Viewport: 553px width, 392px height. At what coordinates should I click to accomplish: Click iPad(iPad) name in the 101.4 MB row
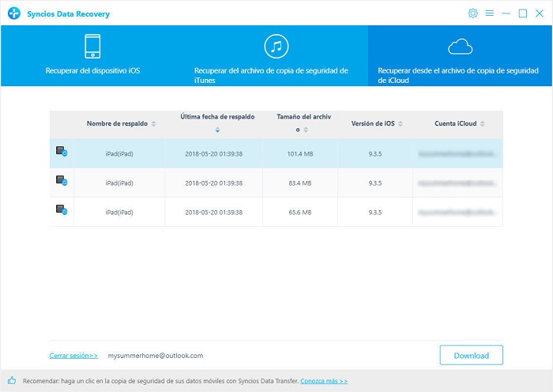click(119, 154)
